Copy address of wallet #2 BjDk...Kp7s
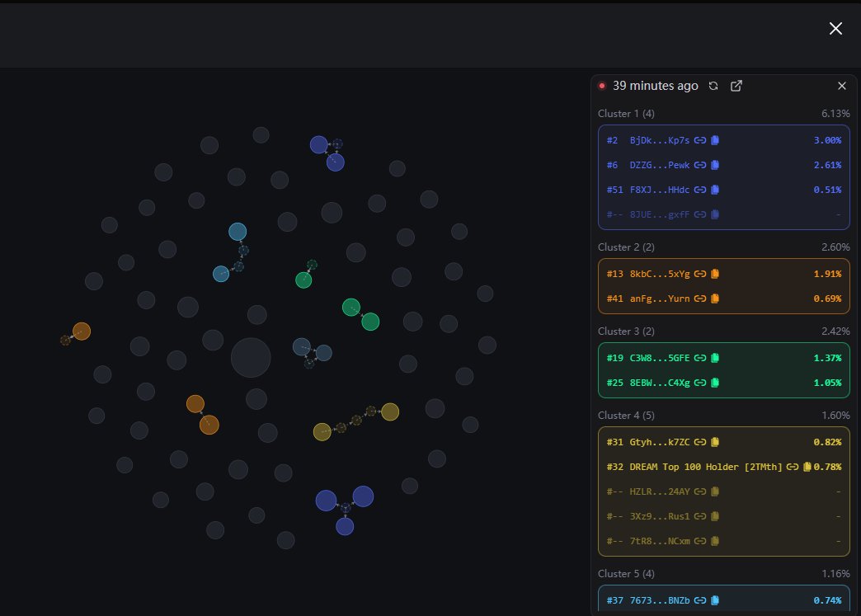The height and width of the screenshot is (616, 861). (715, 140)
